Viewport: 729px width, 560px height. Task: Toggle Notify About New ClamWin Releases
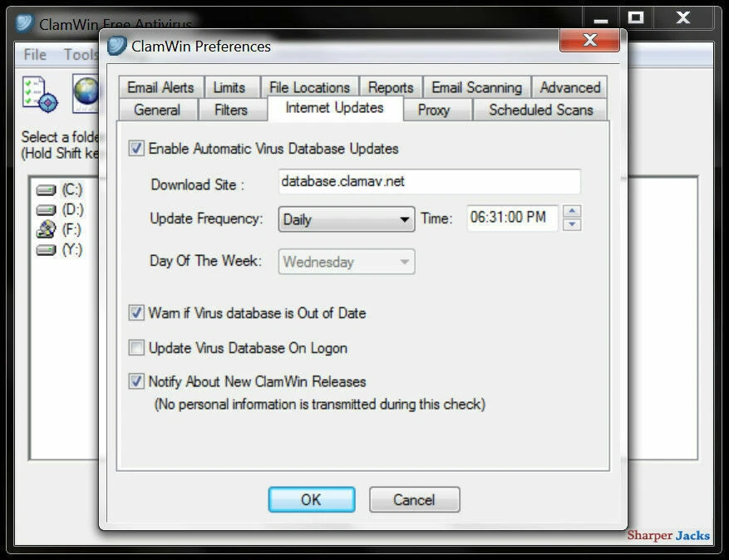coord(136,382)
